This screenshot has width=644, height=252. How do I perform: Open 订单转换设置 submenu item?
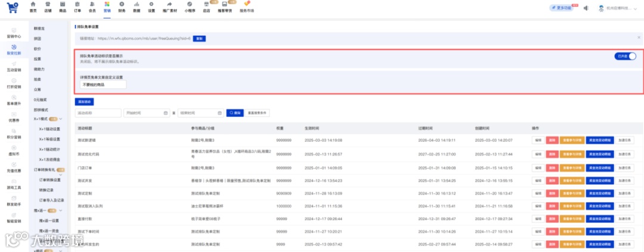[49, 180]
